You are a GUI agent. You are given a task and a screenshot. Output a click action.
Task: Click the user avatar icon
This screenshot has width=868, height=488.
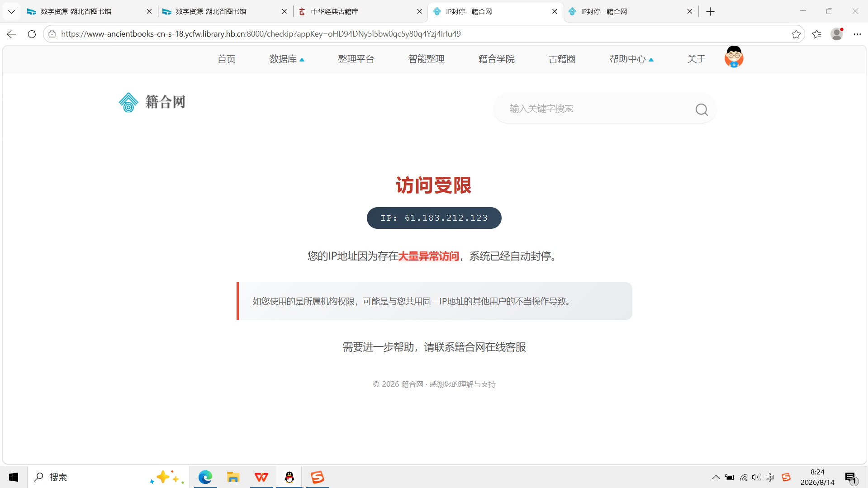click(x=734, y=57)
